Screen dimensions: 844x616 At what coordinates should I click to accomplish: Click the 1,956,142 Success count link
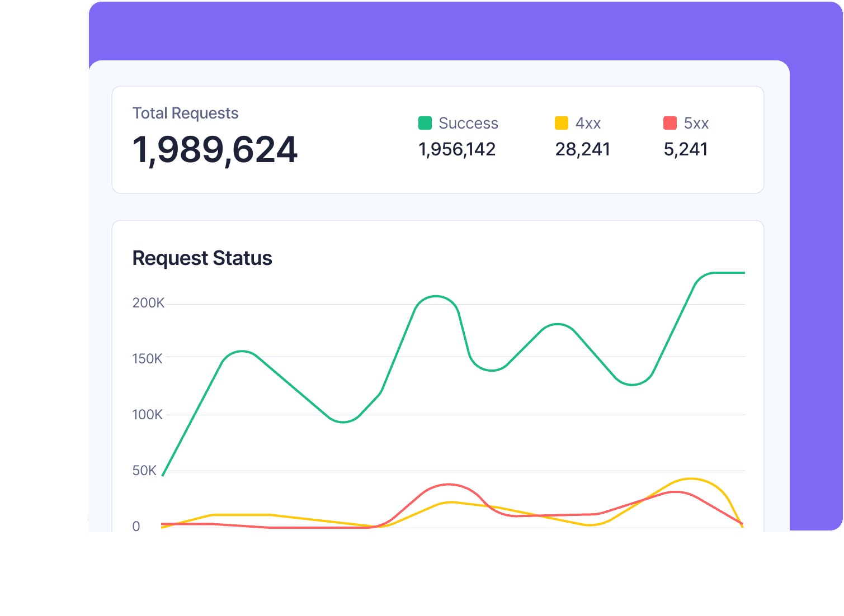[x=456, y=149]
